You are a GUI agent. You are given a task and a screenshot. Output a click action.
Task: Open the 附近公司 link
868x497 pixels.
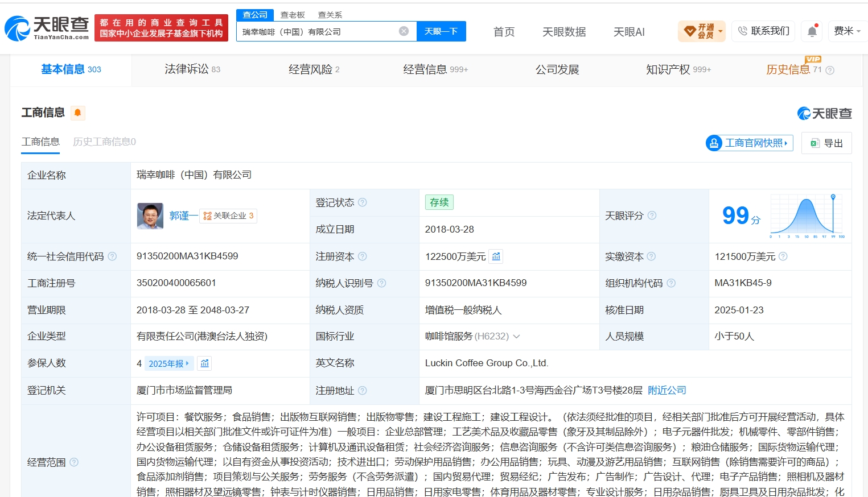[667, 391]
